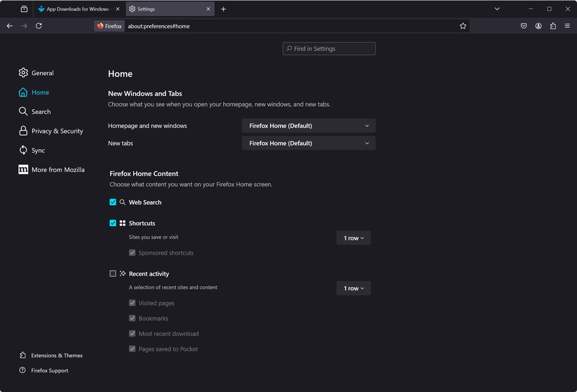Click the go back arrow

(x=9, y=26)
